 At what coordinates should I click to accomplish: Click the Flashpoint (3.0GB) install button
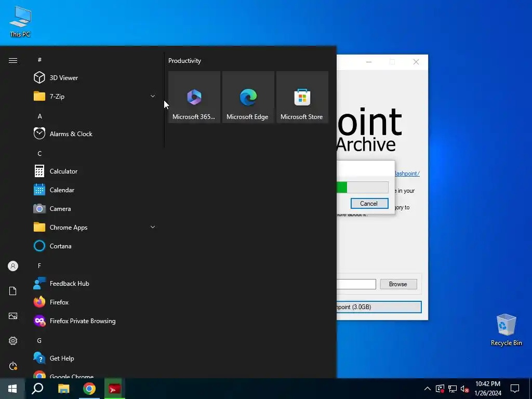coord(379,307)
